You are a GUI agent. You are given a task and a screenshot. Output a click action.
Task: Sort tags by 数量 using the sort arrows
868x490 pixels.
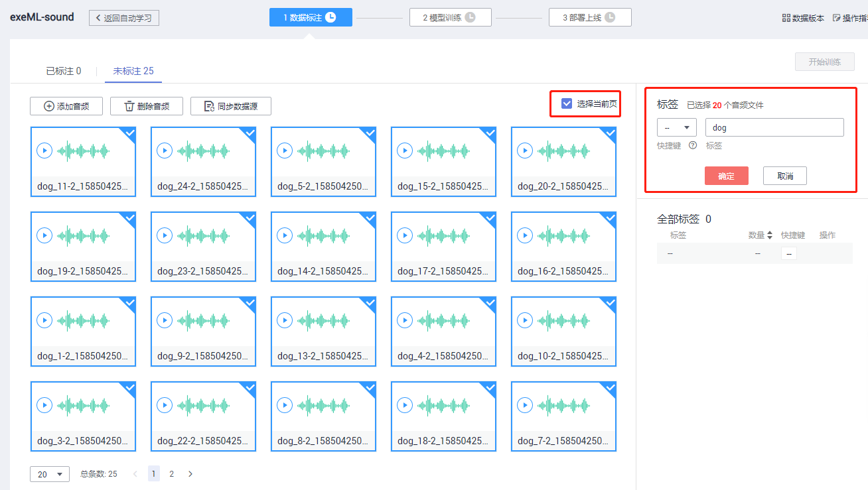[770, 235]
